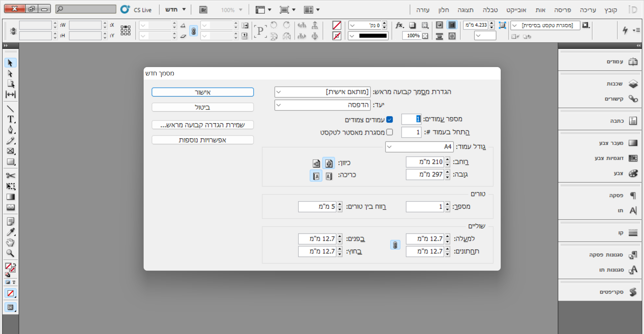Select the Gap tool
This screenshot has height=334, width=644.
pyautogui.click(x=10, y=95)
